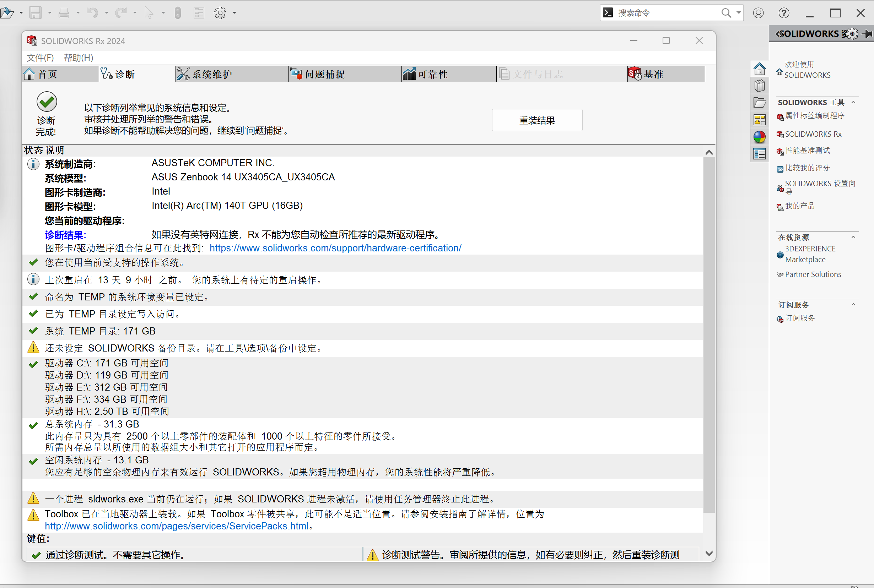This screenshot has height=588, width=874.
Task: Expand the Undo dropdown arrow
Action: 107,13
